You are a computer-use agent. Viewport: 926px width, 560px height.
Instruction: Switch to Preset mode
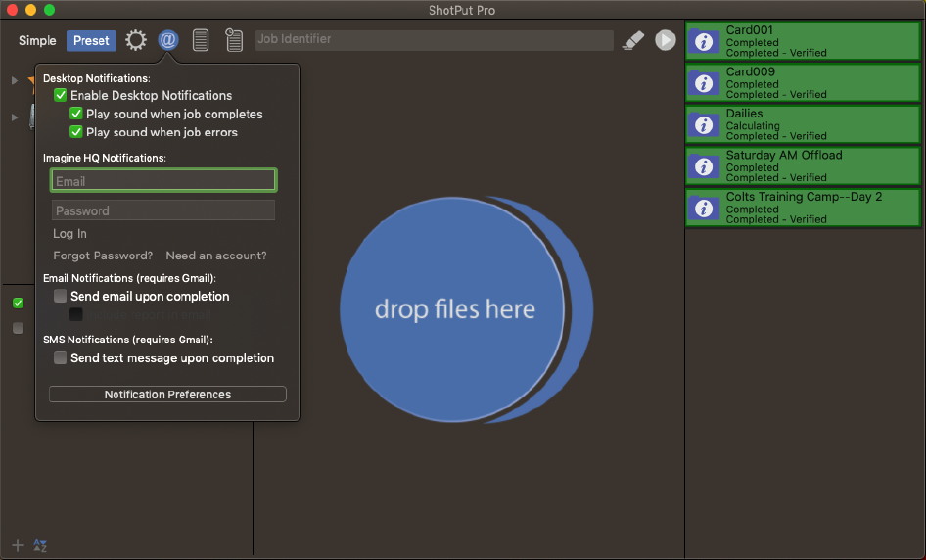click(x=91, y=41)
